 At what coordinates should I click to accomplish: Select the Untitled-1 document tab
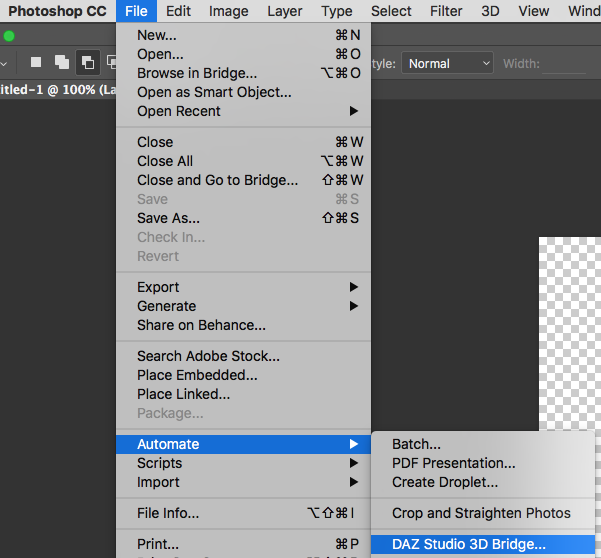(57, 90)
